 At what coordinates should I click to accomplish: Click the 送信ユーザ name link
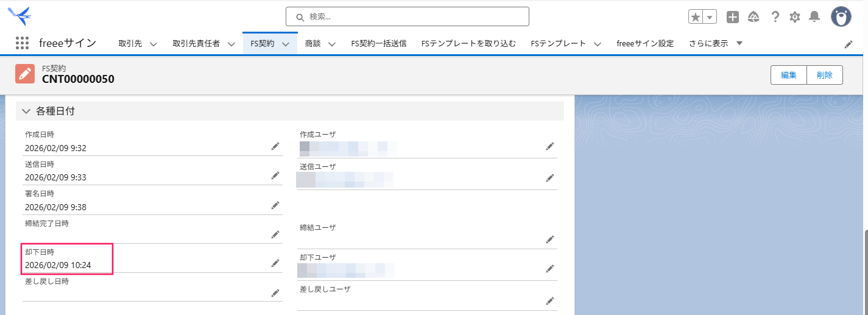click(x=345, y=179)
